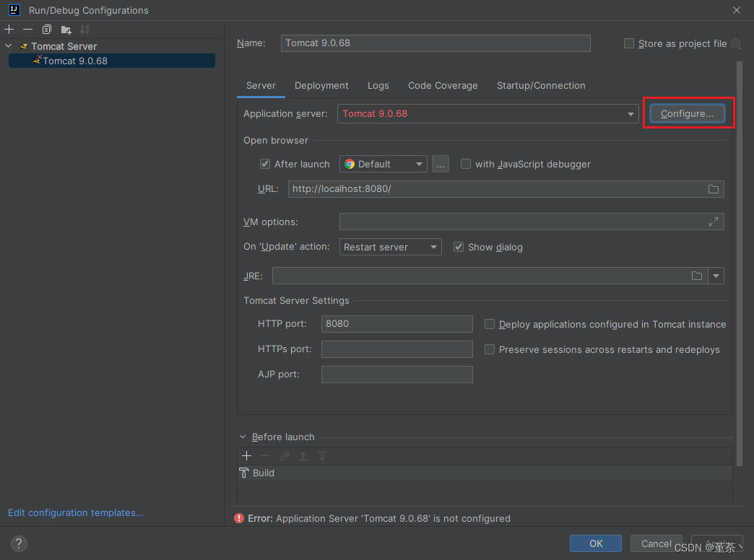Click the JRE input field

490,276
